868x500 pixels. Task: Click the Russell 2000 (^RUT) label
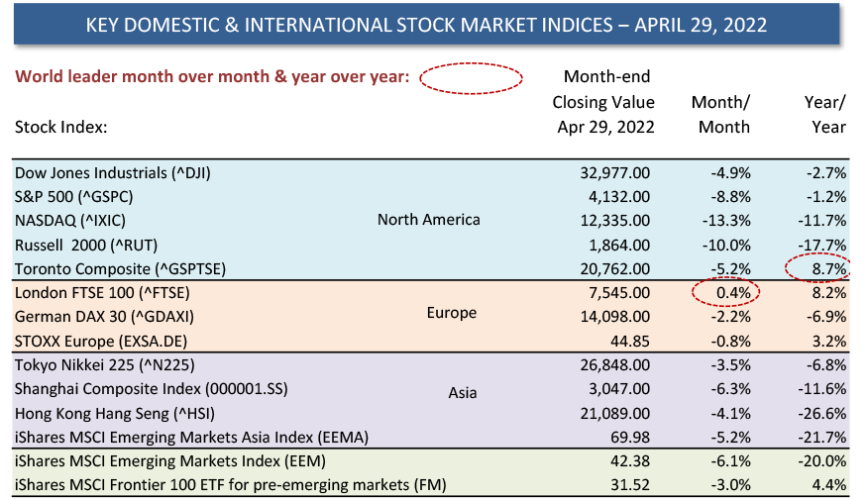pos(86,245)
